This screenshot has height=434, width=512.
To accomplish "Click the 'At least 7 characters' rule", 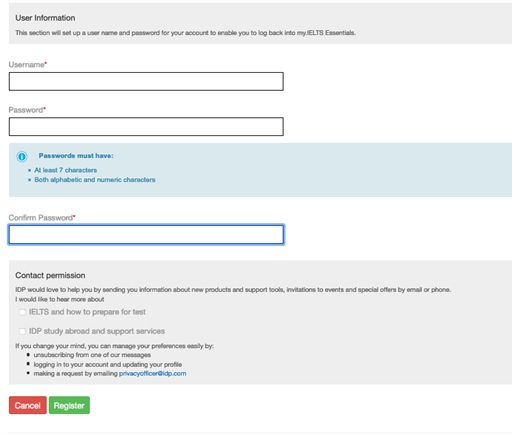I will pyautogui.click(x=65, y=170).
